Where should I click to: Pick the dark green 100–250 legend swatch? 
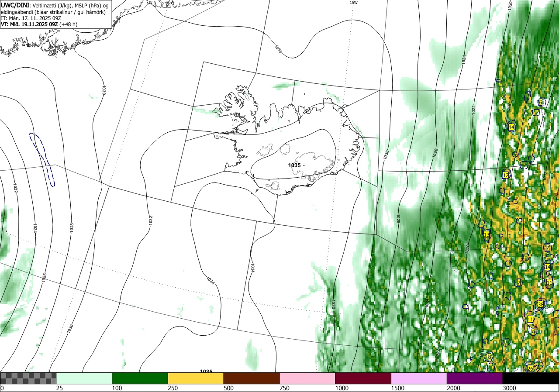point(140,378)
